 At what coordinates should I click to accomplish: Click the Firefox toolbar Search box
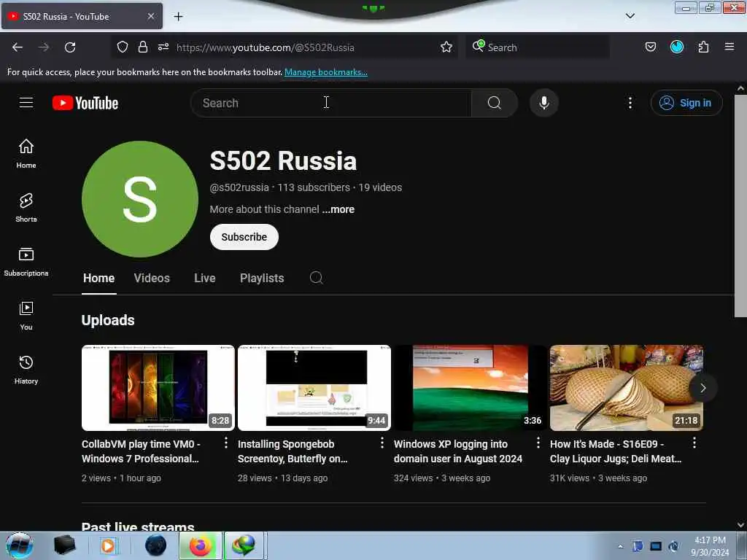[x=538, y=47]
